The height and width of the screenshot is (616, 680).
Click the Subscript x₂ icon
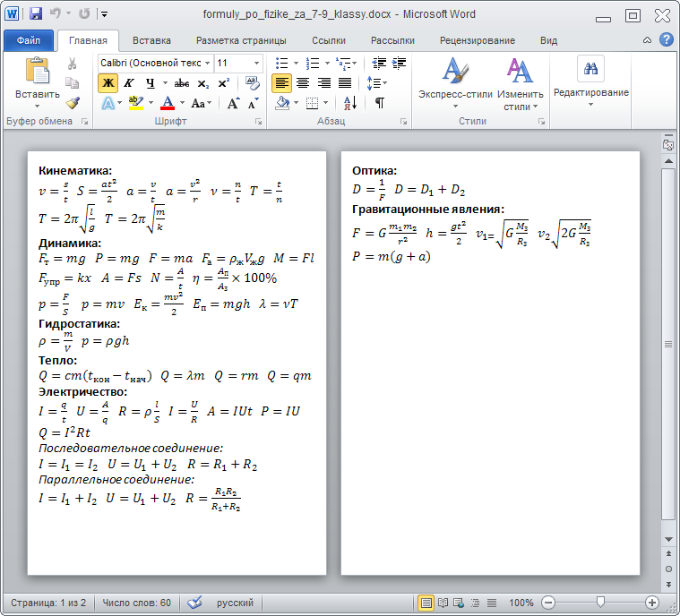click(203, 83)
